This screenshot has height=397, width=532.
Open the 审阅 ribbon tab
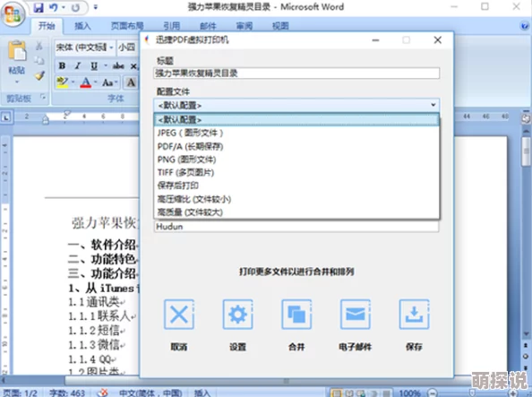tap(244, 26)
